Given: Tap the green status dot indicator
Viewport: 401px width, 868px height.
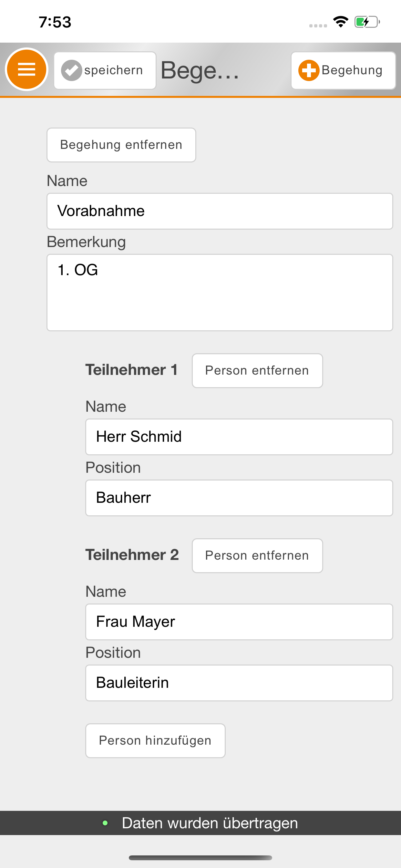Looking at the screenshot, I should coord(105,823).
